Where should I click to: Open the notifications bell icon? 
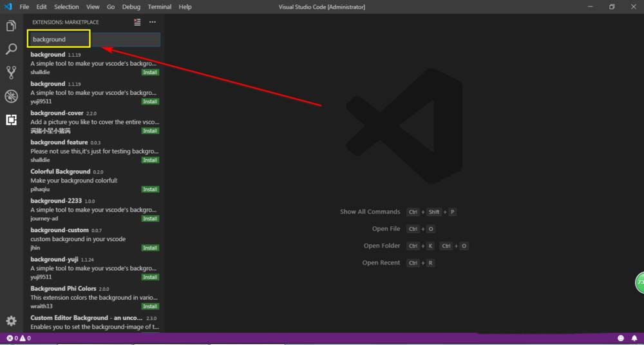point(634,338)
